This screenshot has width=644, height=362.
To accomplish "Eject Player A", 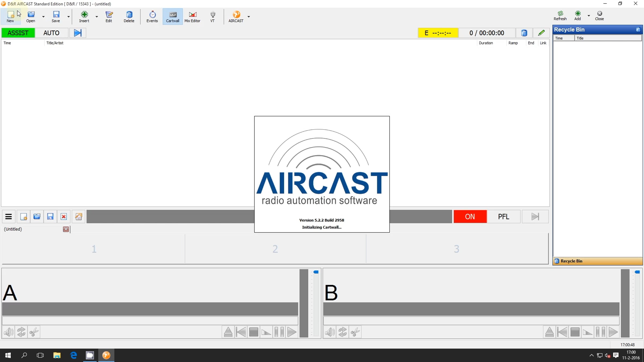I will [228, 332].
